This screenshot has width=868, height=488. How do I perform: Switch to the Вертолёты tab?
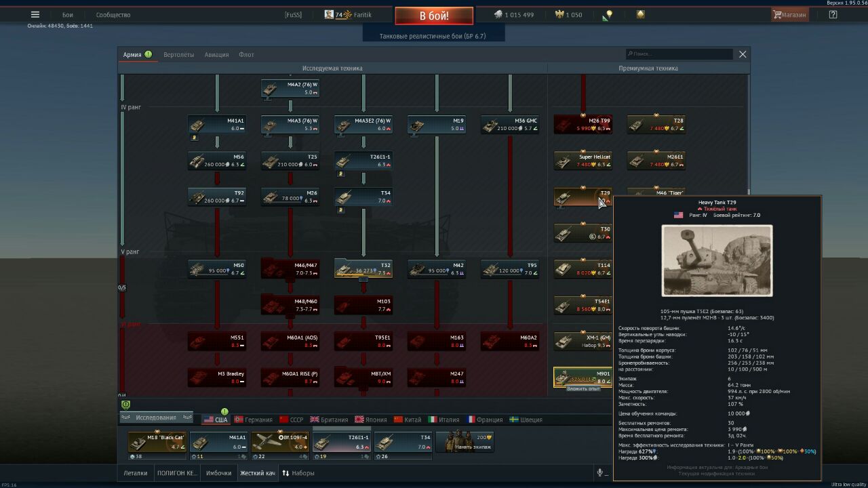[178, 55]
